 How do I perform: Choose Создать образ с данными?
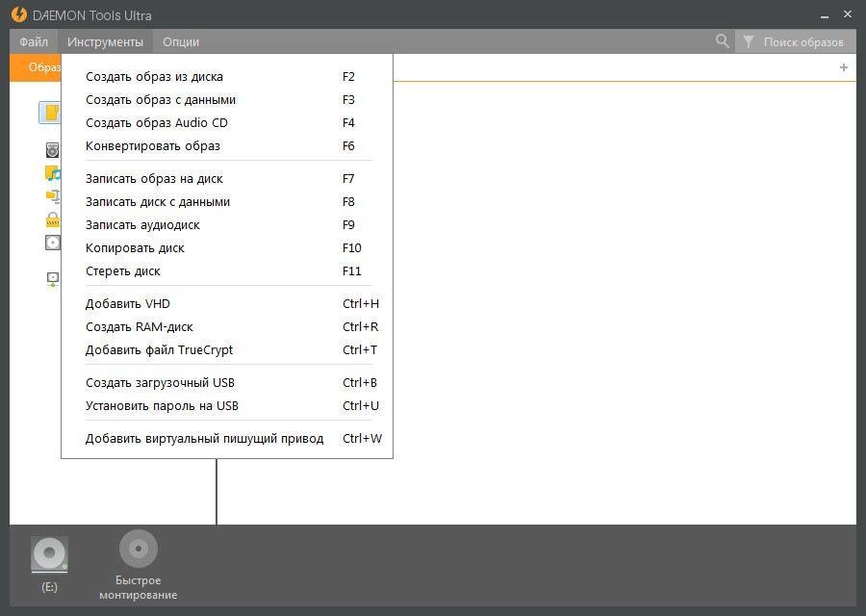(x=227, y=100)
